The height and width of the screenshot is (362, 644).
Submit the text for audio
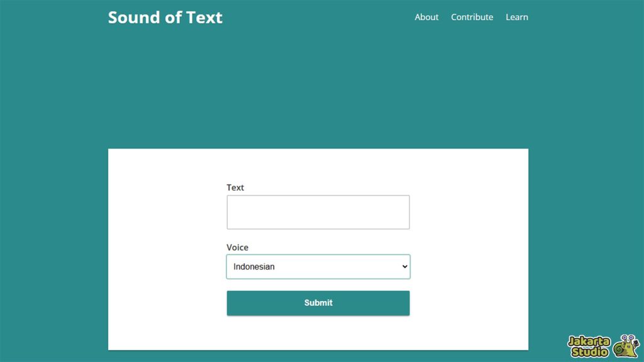[x=318, y=303]
